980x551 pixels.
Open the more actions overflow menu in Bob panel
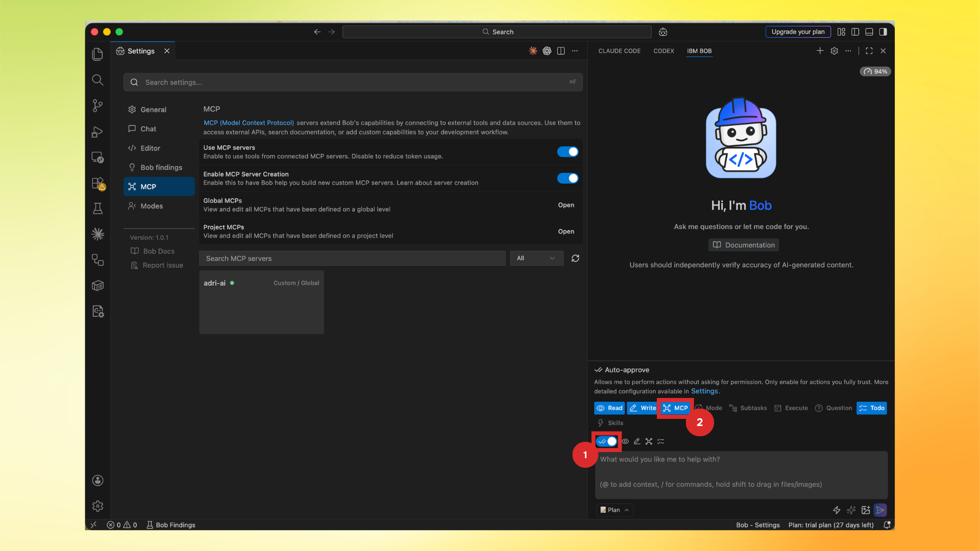[848, 51]
